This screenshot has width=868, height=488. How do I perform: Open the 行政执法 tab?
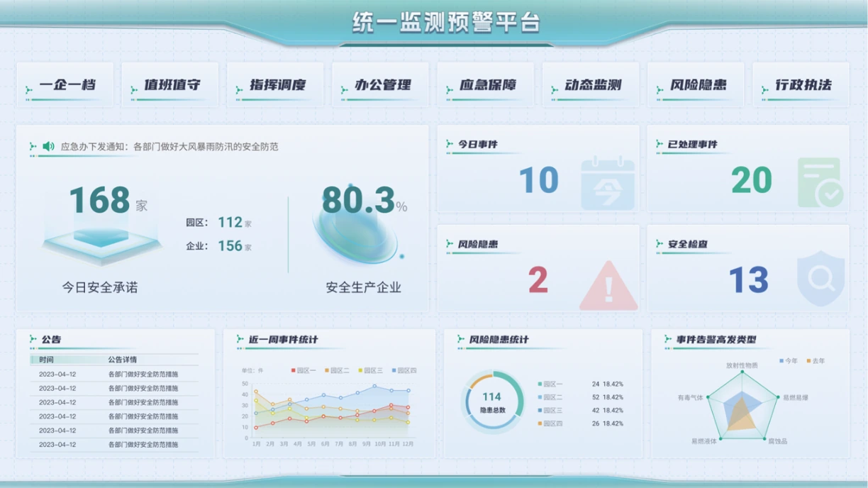[x=801, y=85]
